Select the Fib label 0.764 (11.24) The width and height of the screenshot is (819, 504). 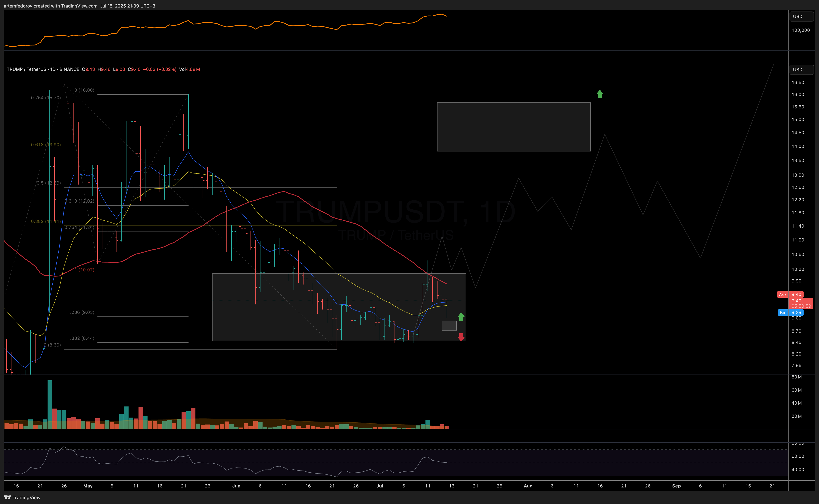point(79,227)
